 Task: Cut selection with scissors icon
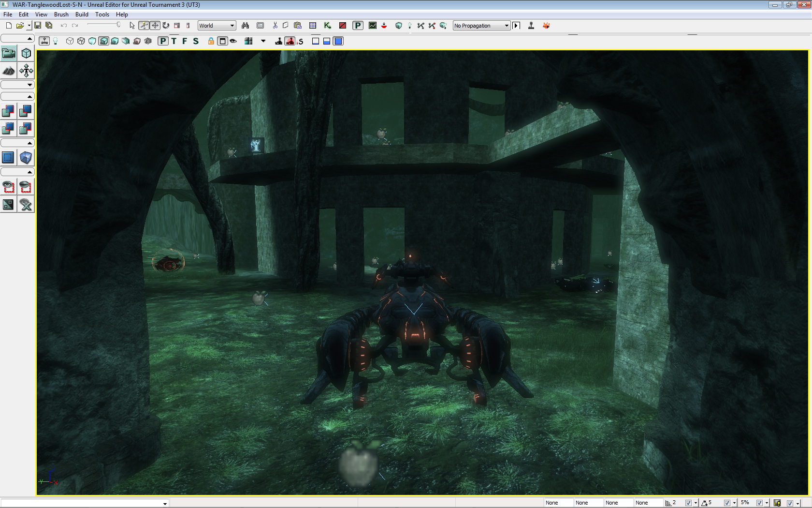[275, 26]
